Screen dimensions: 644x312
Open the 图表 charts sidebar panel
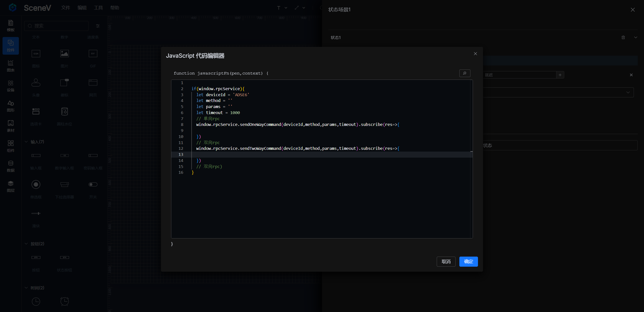tap(11, 66)
